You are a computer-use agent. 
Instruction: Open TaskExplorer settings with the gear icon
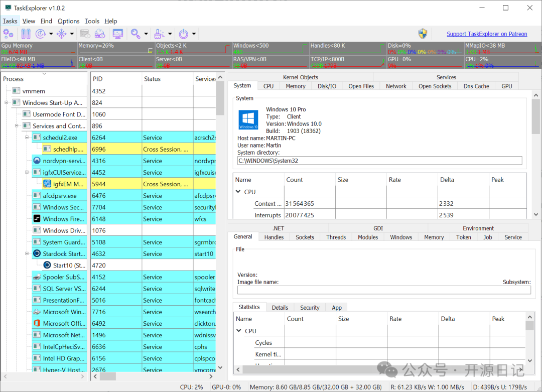(x=8, y=34)
